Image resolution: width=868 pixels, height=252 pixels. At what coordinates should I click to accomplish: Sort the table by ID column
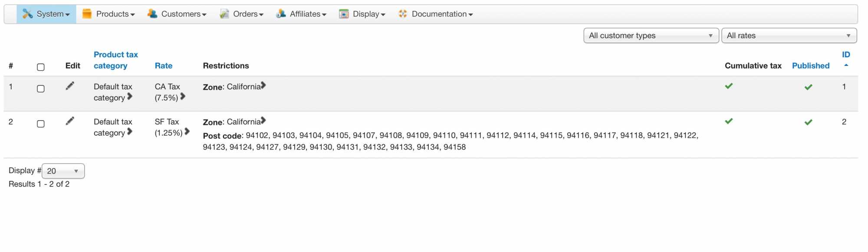(x=845, y=55)
